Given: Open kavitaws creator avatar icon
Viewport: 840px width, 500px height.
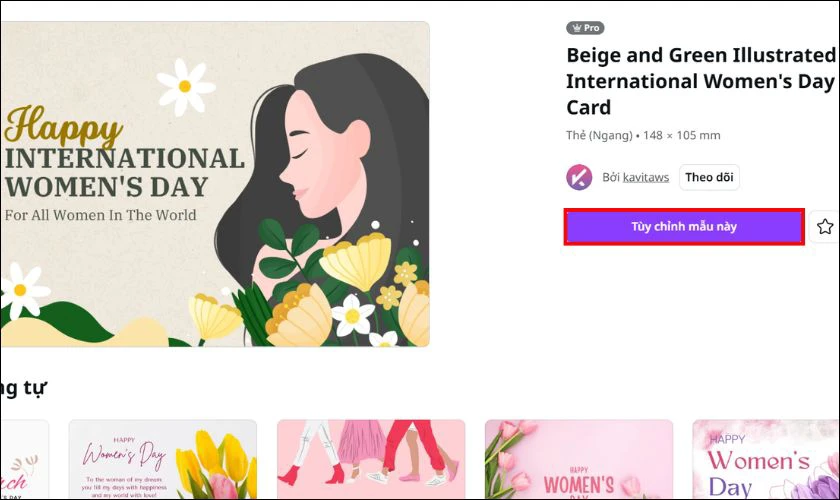Looking at the screenshot, I should 579,177.
